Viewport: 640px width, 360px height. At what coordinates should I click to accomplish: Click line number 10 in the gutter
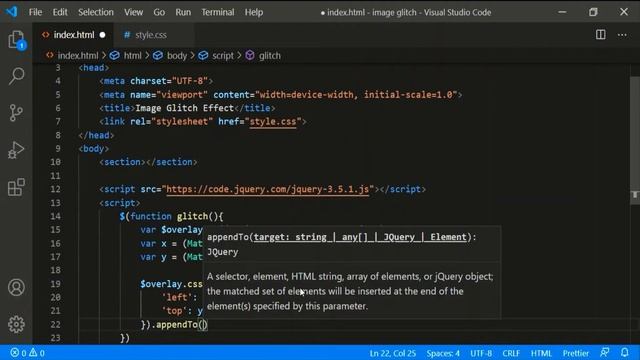tap(56, 162)
